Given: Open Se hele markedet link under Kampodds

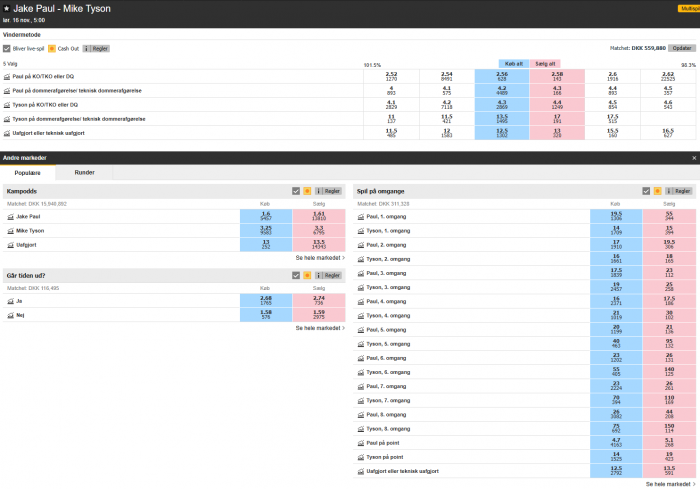Looking at the screenshot, I should (320, 258).
